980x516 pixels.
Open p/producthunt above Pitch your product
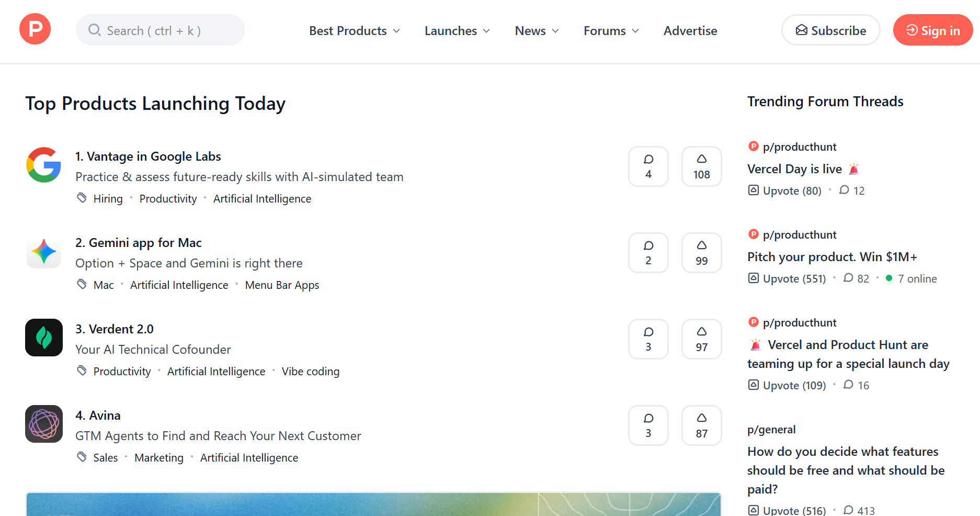800,235
